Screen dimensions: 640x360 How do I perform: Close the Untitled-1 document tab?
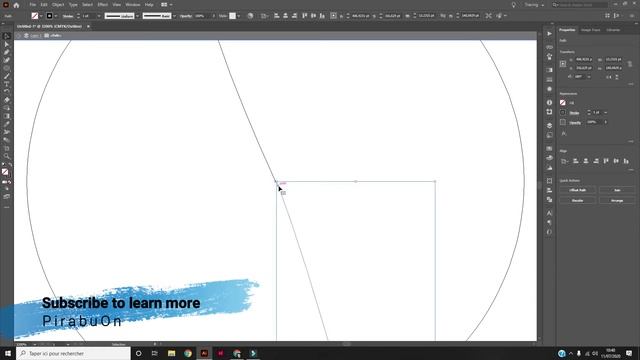tap(88, 27)
